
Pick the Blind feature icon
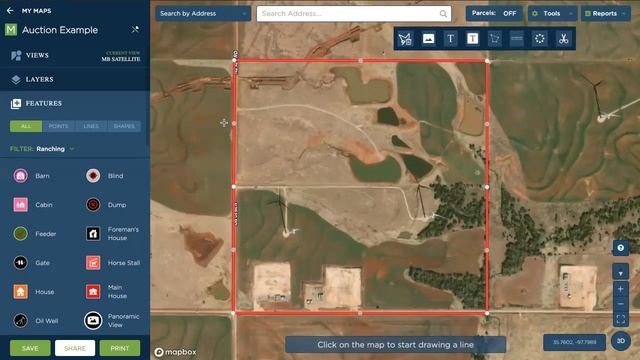point(93,176)
